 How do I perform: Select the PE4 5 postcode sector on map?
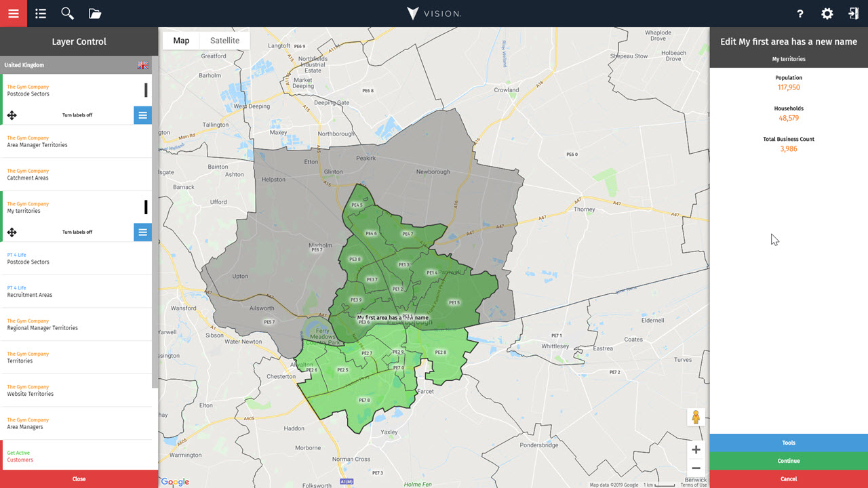tap(356, 205)
